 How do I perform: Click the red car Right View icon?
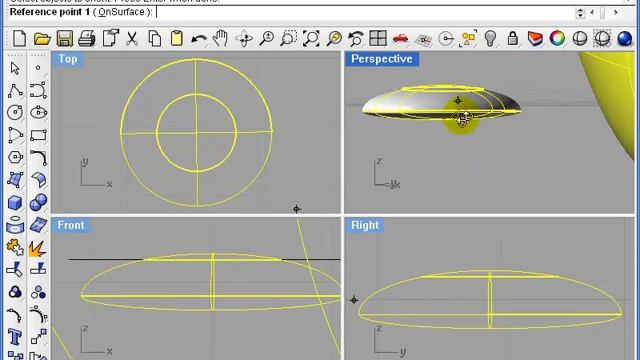point(400,39)
